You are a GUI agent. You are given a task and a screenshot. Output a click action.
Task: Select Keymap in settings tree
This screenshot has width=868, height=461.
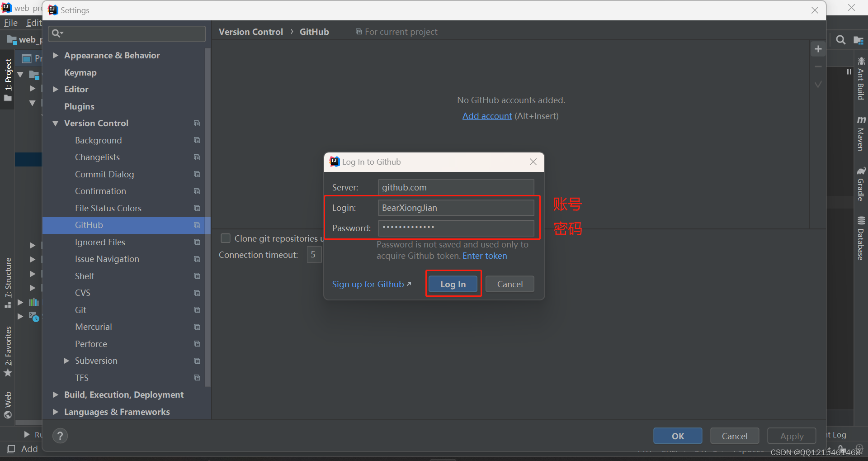point(80,72)
